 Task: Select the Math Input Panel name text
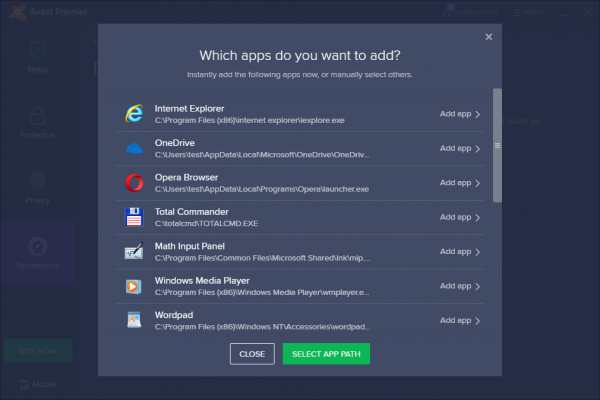189,247
